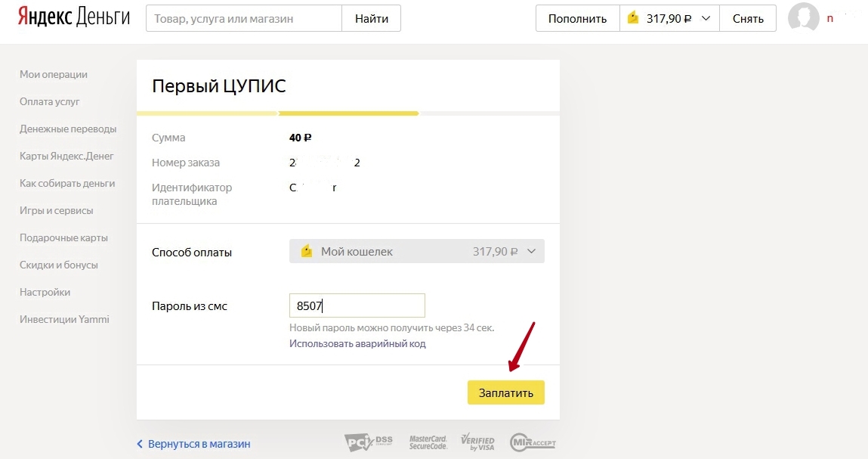Image resolution: width=868 pixels, height=459 pixels.
Task: Open the Способ оплаты dropdown
Action: click(416, 252)
